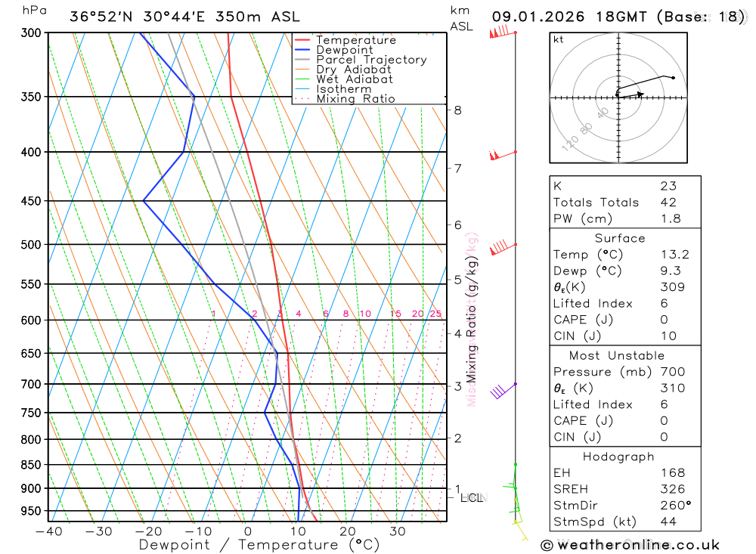
Task: Click the Mixing Ratio (g/kg) vertical axis title
Action: pyautogui.click(x=471, y=319)
